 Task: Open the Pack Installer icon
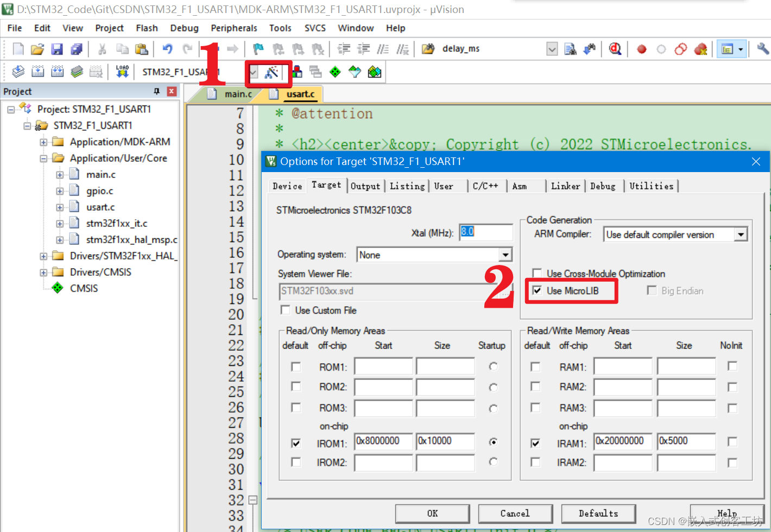click(x=374, y=72)
